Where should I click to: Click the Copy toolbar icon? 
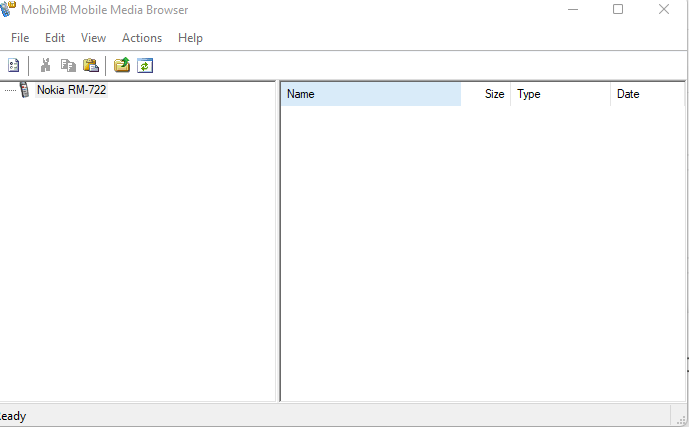(x=68, y=65)
